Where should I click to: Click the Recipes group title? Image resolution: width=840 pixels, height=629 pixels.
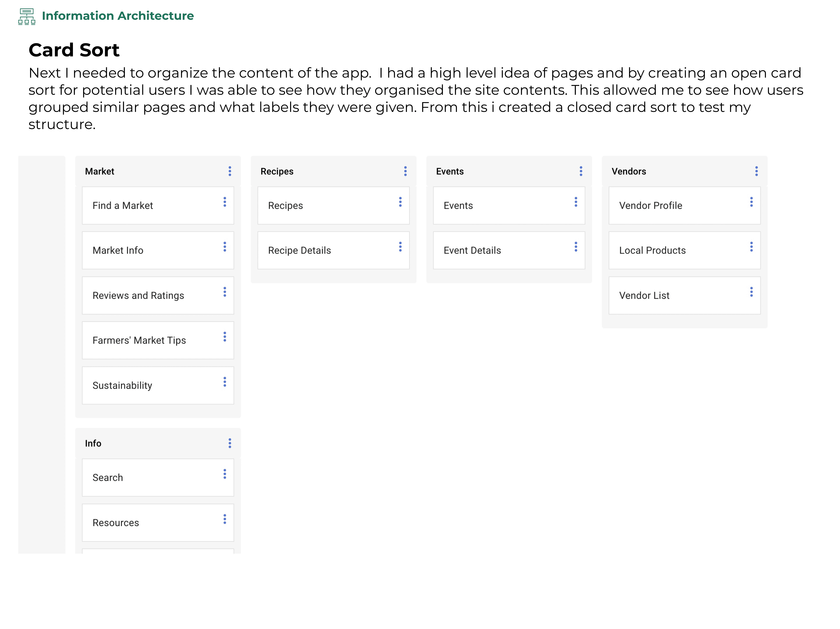277,172
